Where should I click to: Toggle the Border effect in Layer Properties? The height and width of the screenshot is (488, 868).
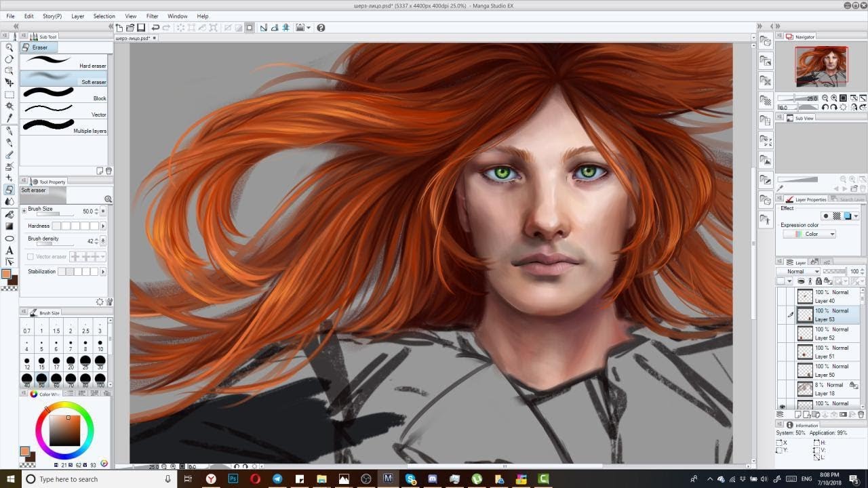pyautogui.click(x=825, y=216)
